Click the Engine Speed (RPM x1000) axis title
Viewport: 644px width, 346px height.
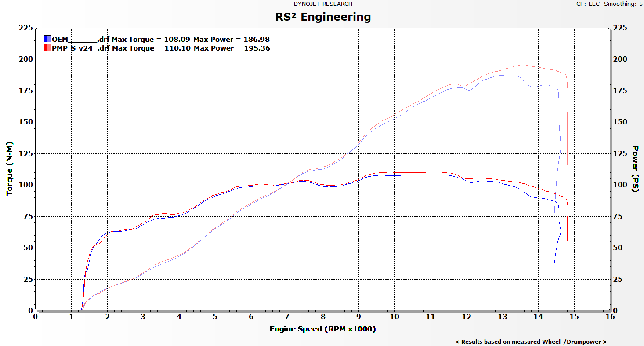tap(323, 329)
